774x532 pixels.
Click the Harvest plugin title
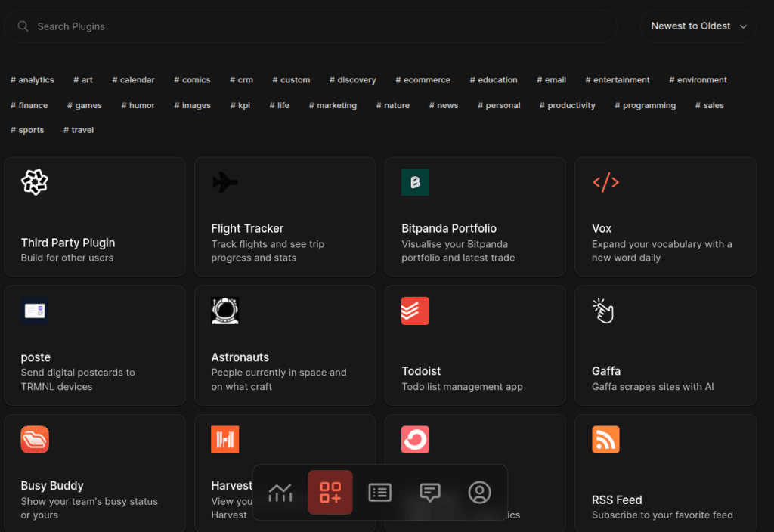tap(231, 486)
